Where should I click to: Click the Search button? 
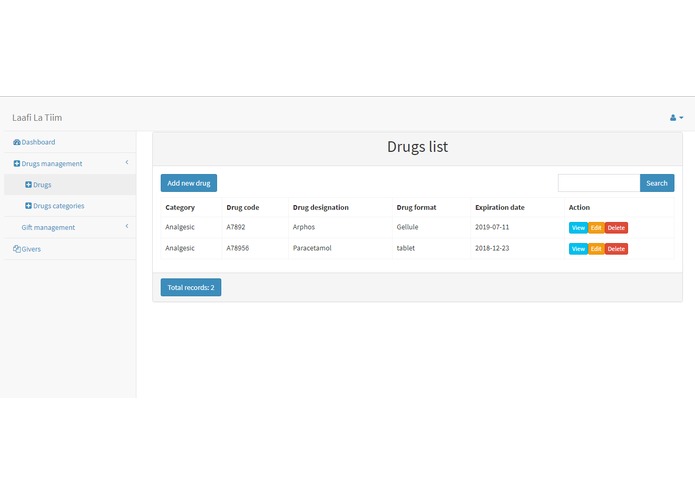point(657,183)
